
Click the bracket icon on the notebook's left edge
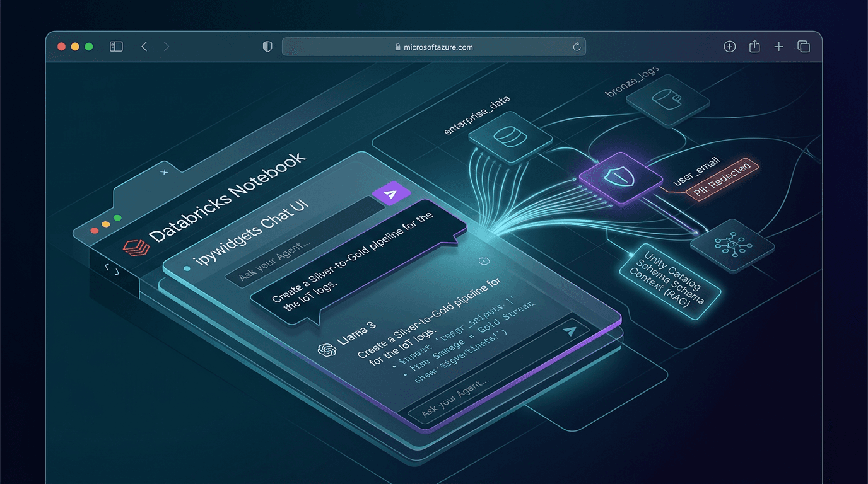pos(111,271)
